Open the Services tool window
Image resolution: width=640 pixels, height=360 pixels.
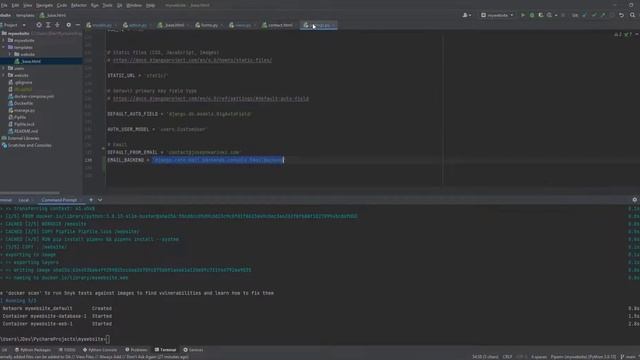193,350
